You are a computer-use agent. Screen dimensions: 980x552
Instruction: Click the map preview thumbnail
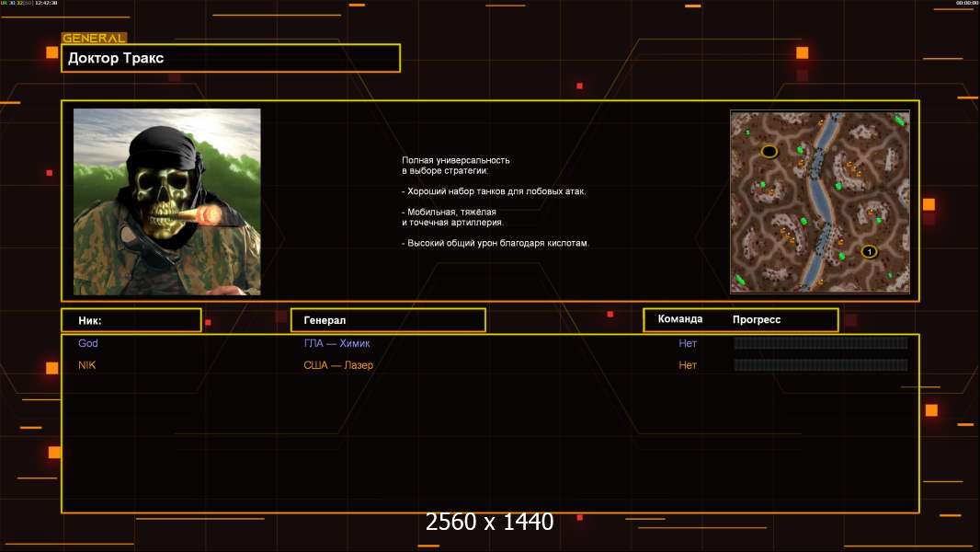[820, 201]
